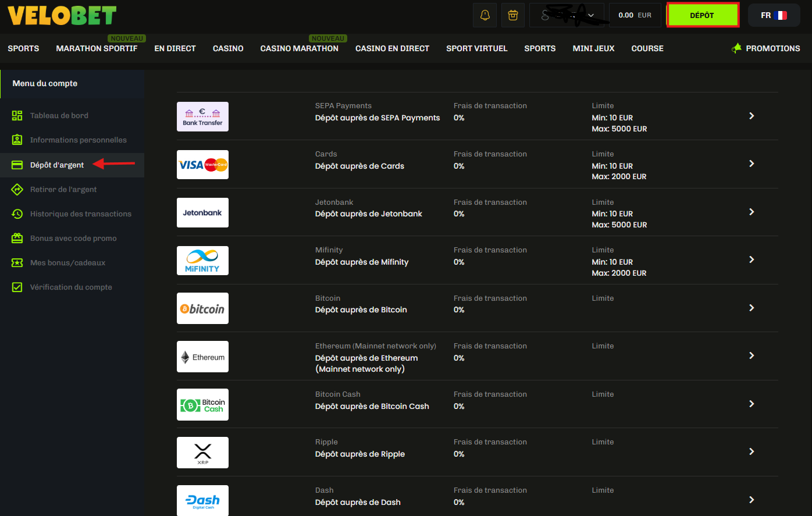Select Retirer de l'argent in sidebar

[x=63, y=190]
